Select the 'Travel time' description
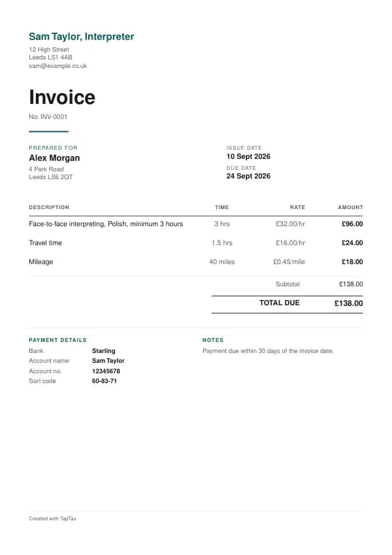 [x=45, y=243]
